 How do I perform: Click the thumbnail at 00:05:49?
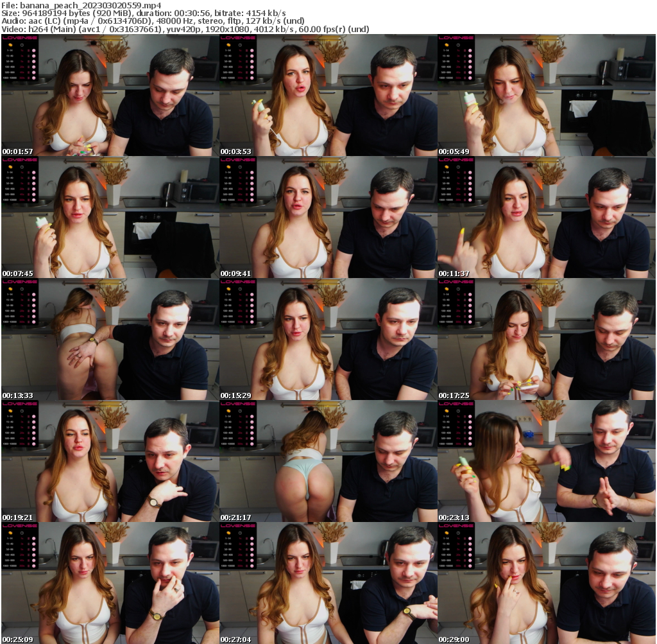tap(546, 95)
